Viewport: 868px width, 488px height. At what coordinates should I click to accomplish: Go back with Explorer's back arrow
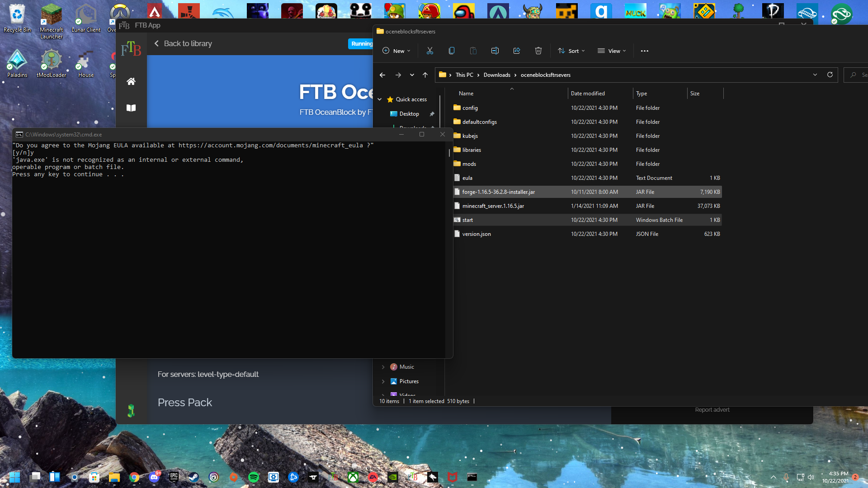tap(382, 75)
